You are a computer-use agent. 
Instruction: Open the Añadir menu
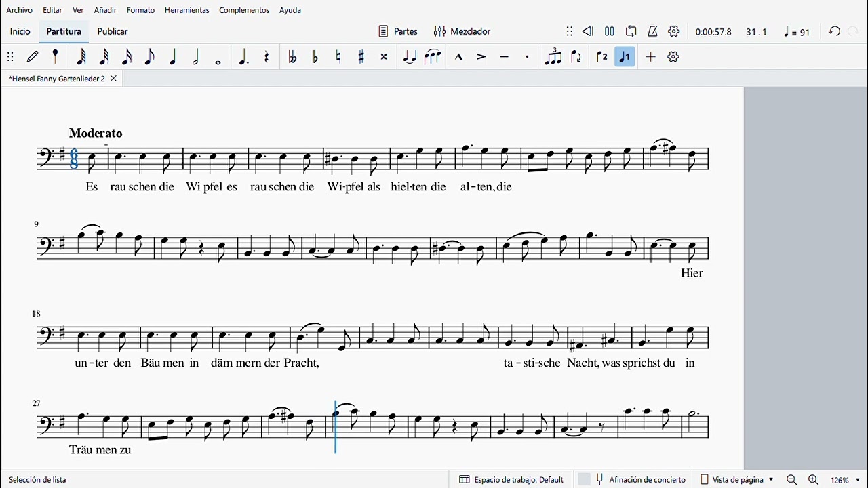pos(105,10)
